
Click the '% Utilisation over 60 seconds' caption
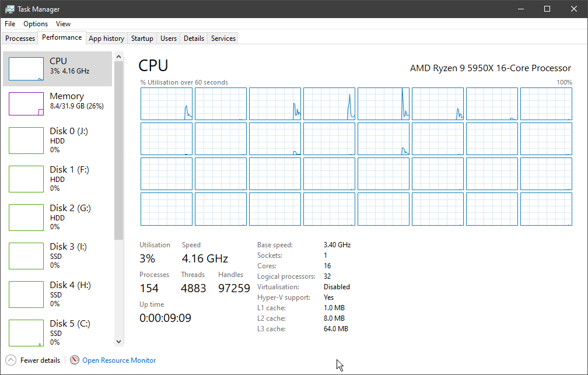(x=184, y=82)
